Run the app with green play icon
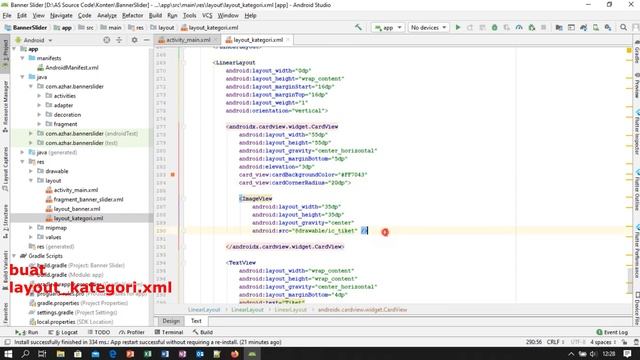640x360 pixels. pyautogui.click(x=458, y=27)
